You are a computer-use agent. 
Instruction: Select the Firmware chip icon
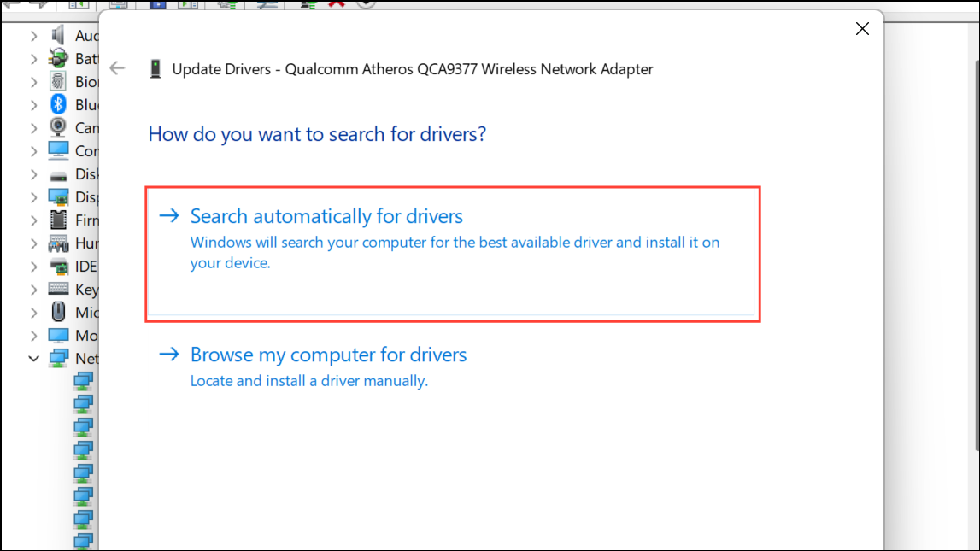click(x=58, y=220)
